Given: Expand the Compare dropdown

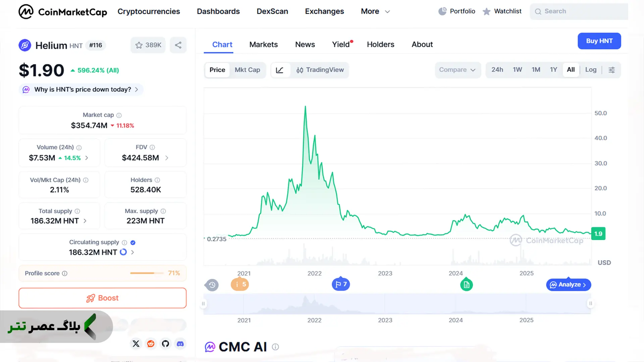Looking at the screenshot, I should [x=458, y=70].
